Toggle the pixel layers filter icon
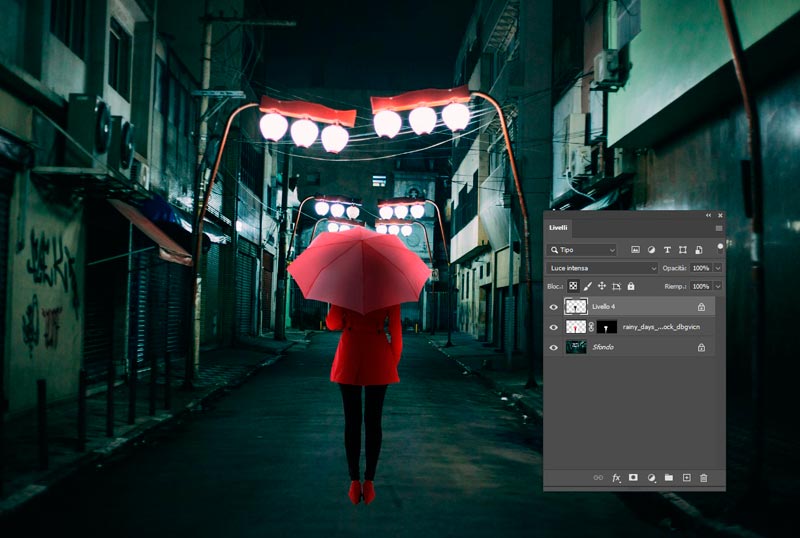This screenshot has width=800, height=538. (635, 250)
